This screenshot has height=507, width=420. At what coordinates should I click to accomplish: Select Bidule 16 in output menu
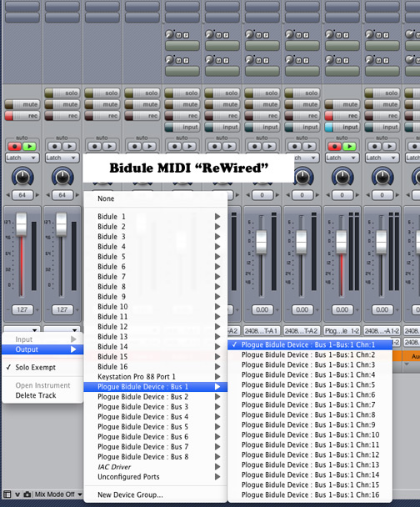[x=155, y=367]
